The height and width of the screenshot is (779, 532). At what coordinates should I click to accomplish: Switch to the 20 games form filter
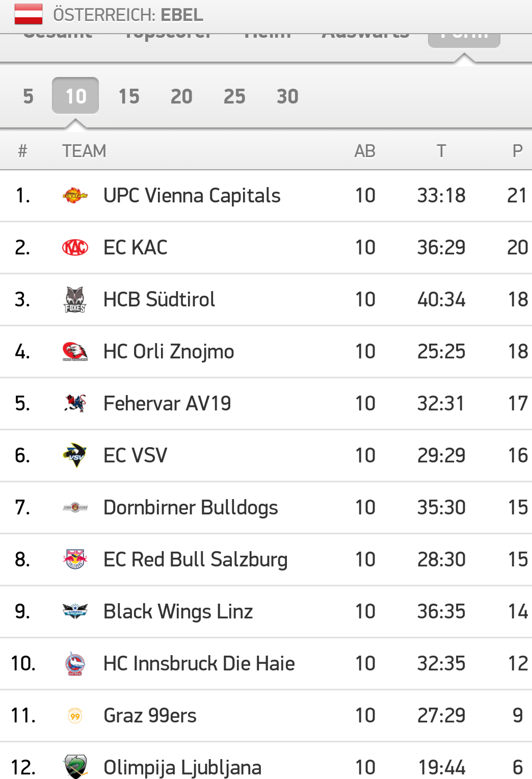point(181,96)
